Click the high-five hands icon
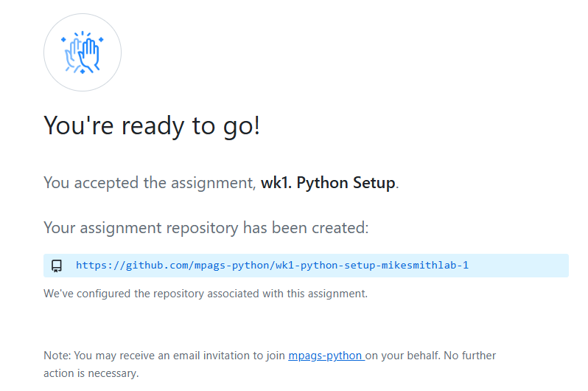The width and height of the screenshot is (588, 391). pos(83,52)
